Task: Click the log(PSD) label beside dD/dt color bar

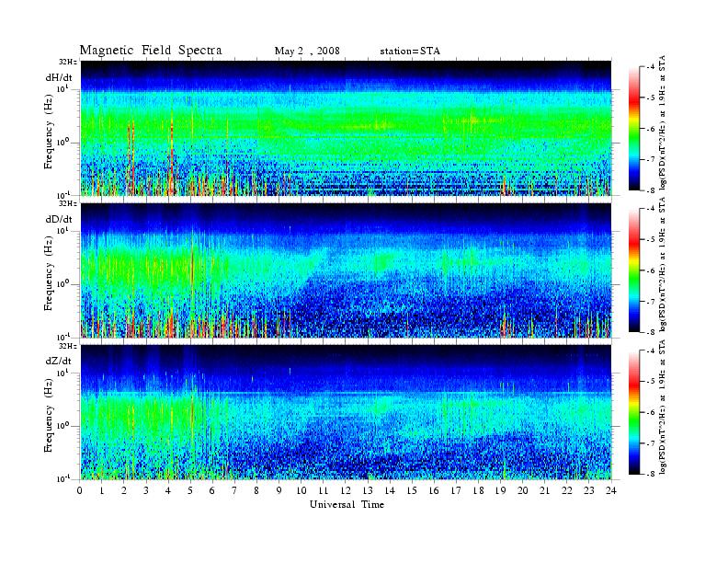Action: [x=663, y=265]
